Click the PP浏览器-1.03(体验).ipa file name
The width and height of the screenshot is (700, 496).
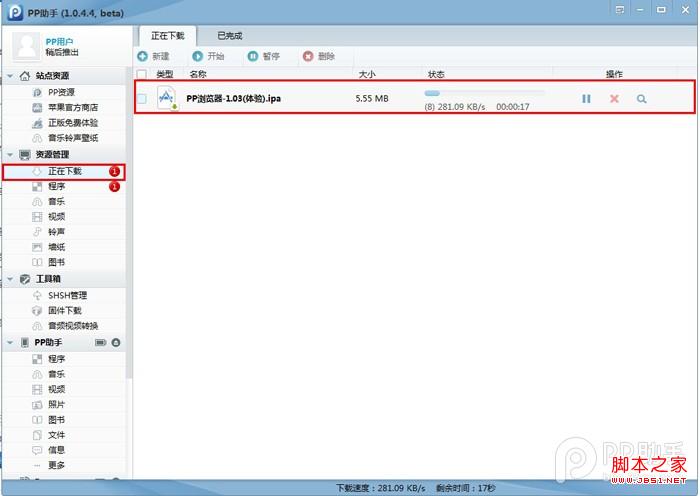click(233, 99)
